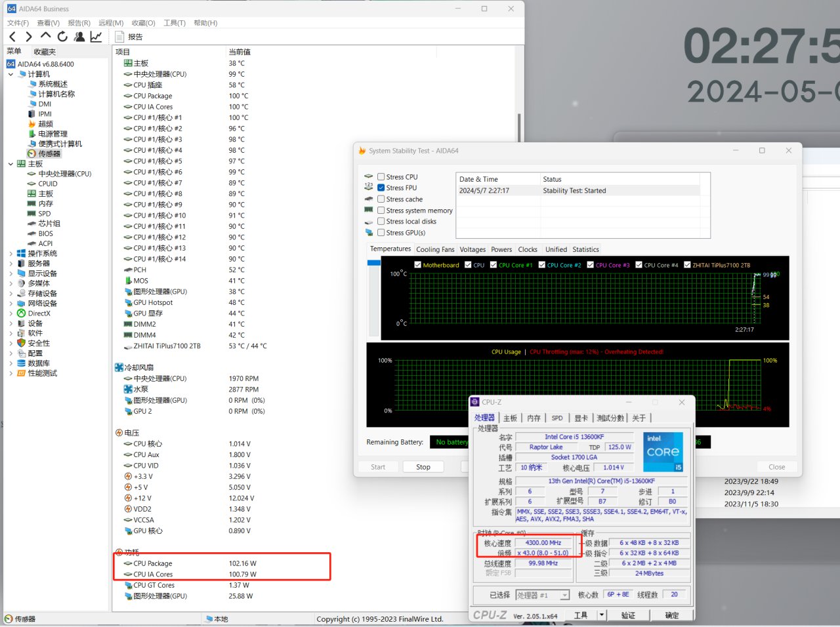Open SPD under 主板

(44, 214)
